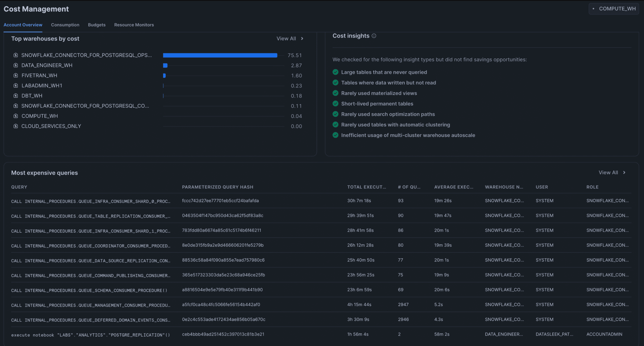Image resolution: width=644 pixels, height=346 pixels.
Task: Open QUEUE_INFRA_CONSUMER_SHARD_1 query row
Action: [321, 230]
